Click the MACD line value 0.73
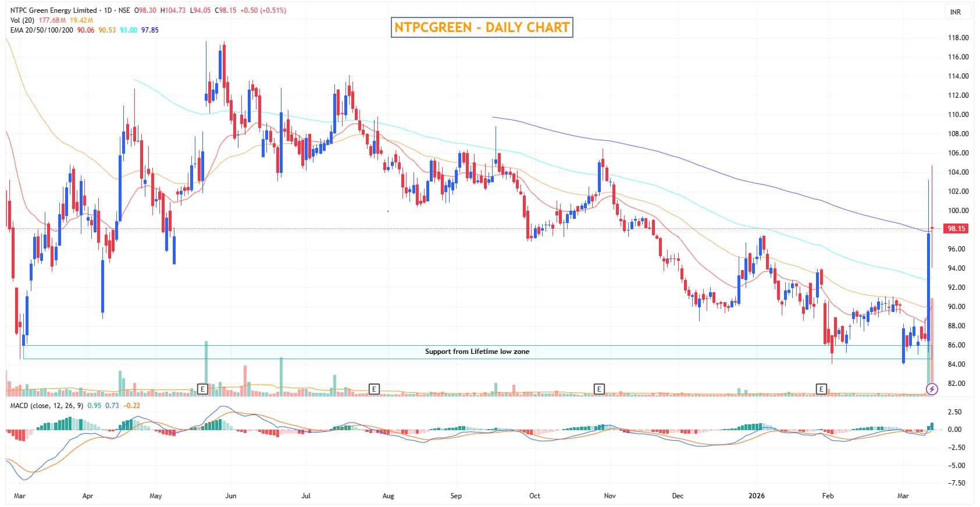 [x=112, y=406]
